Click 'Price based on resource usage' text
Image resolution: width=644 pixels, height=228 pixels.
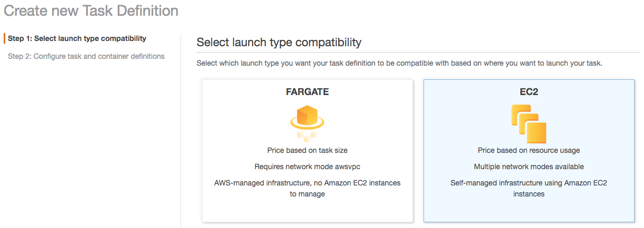[529, 150]
